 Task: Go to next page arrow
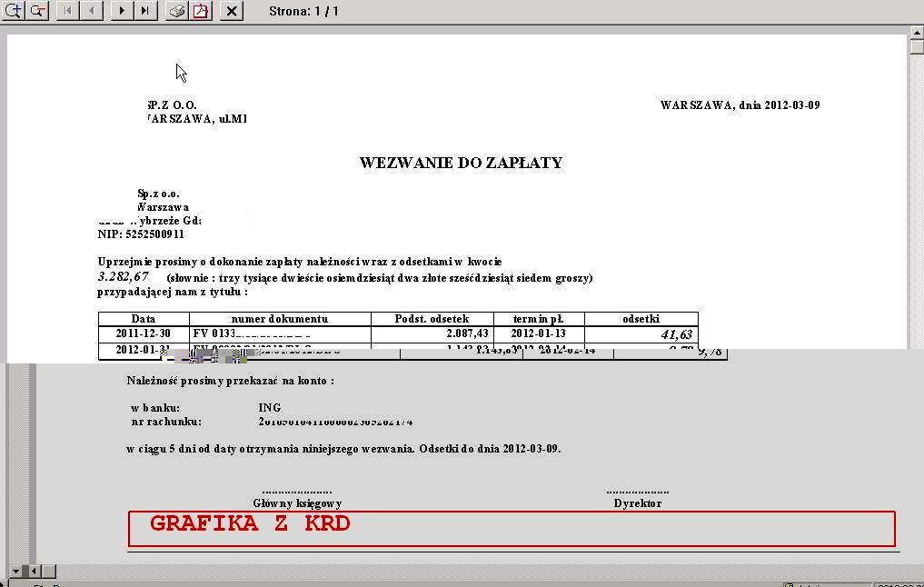click(x=122, y=11)
